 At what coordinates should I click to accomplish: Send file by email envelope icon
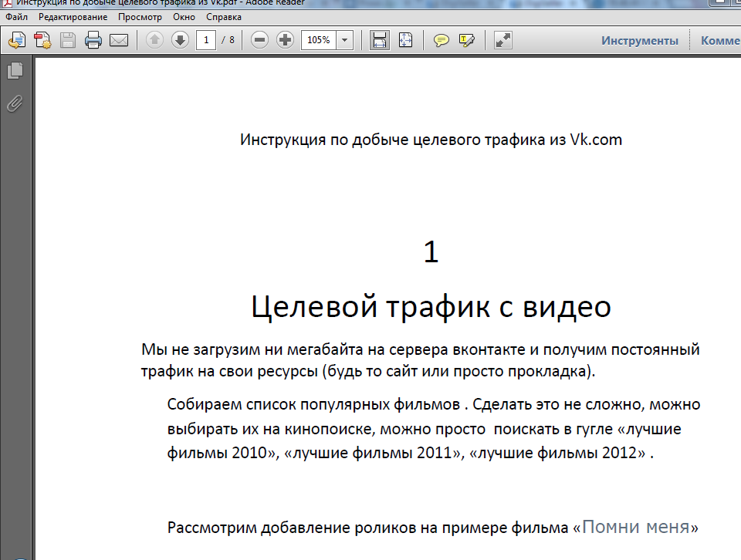[119, 40]
